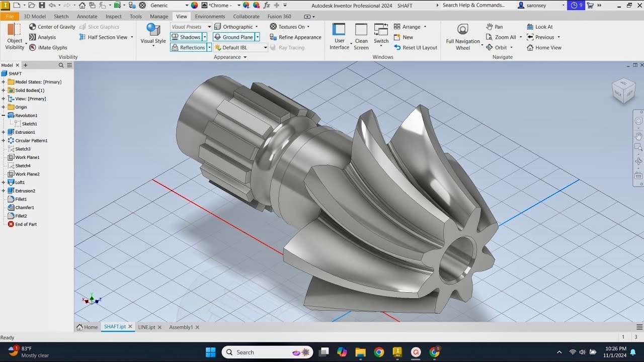The image size is (644, 362).
Task: Toggle Textures On setting
Action: coord(287,27)
